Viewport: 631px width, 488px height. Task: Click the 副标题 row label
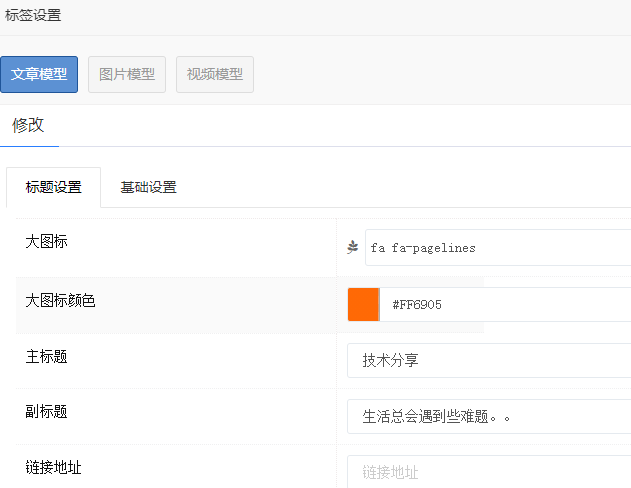46,412
